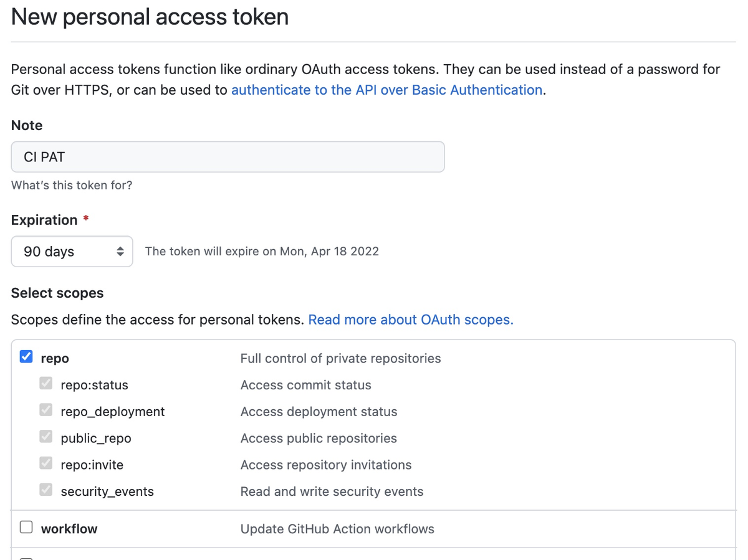
Task: Open the 90 days expiration dropdown
Action: (x=72, y=252)
